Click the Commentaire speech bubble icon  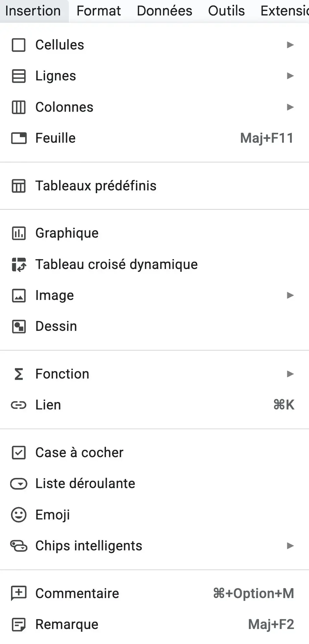tap(19, 593)
